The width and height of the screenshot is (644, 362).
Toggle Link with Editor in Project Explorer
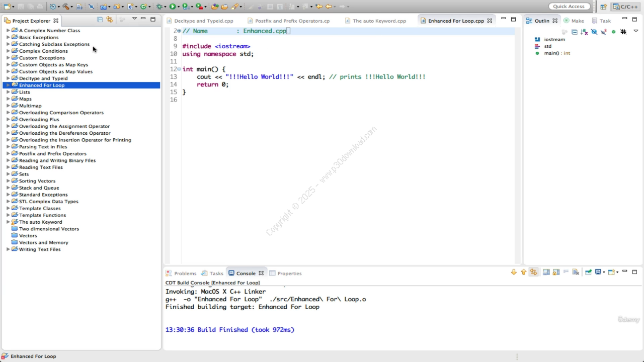pyautogui.click(x=109, y=20)
